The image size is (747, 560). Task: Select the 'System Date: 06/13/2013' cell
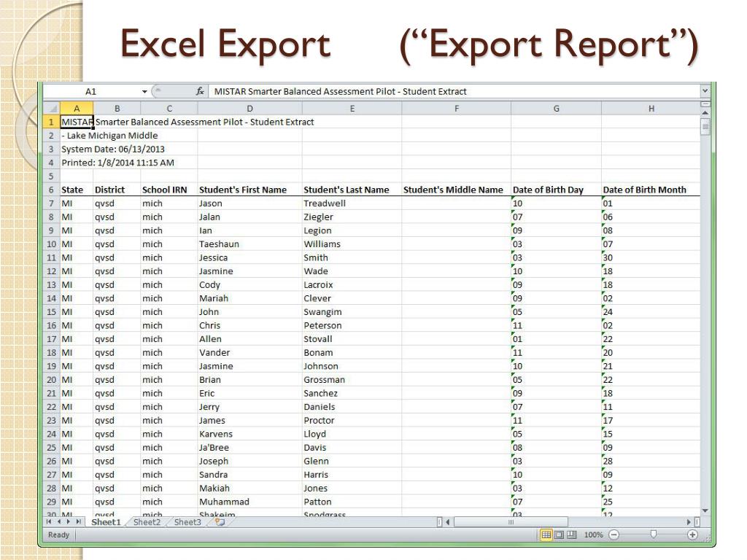[77, 149]
